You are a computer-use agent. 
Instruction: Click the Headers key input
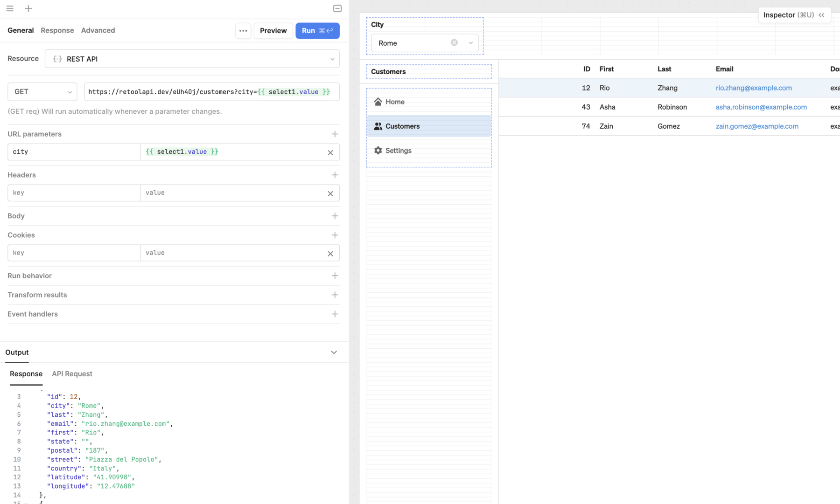pyautogui.click(x=74, y=193)
